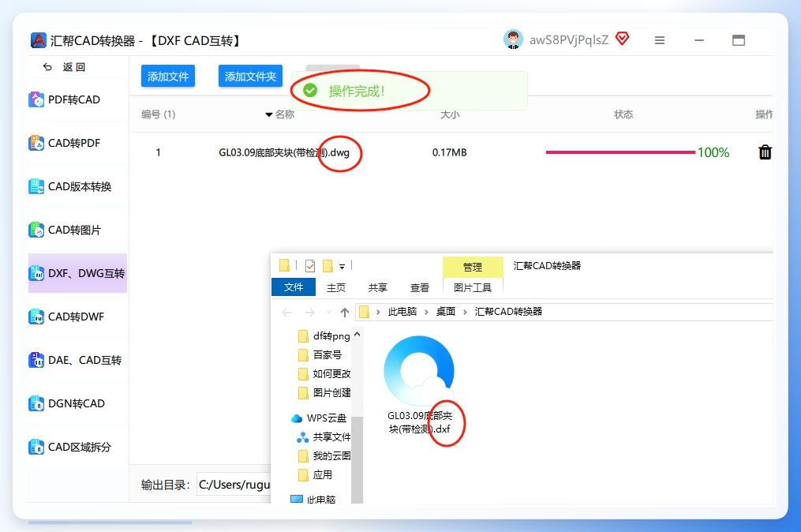Select 图片创建 folder in tree
The height and width of the screenshot is (532, 801).
(324, 392)
